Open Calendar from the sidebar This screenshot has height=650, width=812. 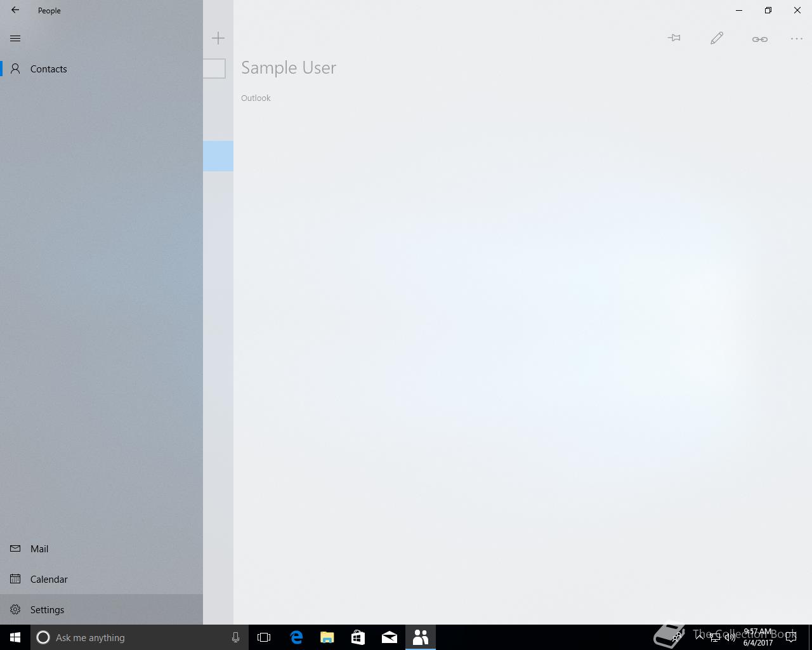[101, 579]
